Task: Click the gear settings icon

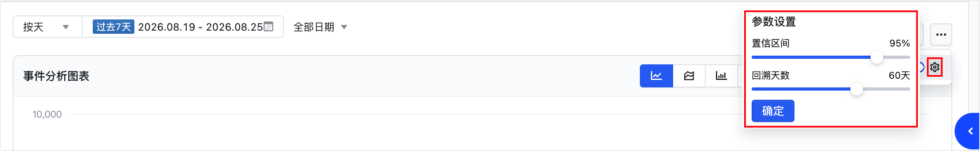Action: (935, 67)
